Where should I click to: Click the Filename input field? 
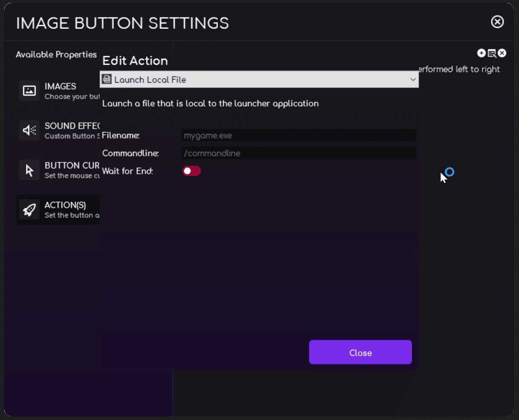pos(298,135)
